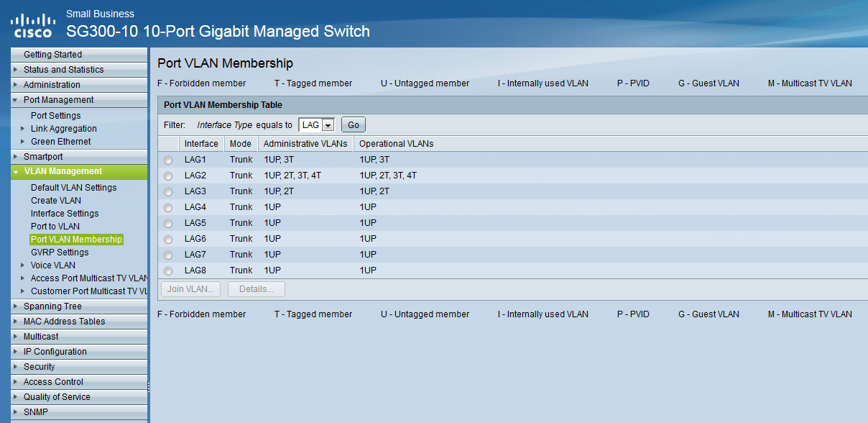868x423 pixels.
Task: Open the Quality of Service menu
Action: click(x=79, y=397)
